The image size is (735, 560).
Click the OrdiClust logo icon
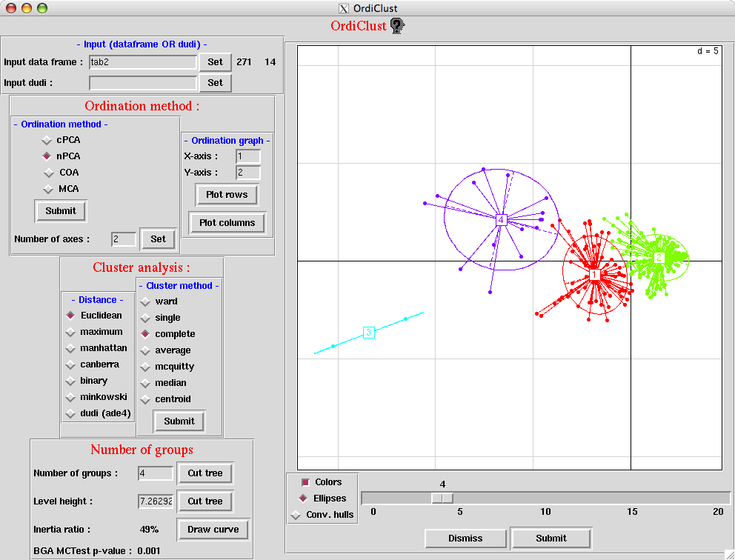(x=397, y=26)
